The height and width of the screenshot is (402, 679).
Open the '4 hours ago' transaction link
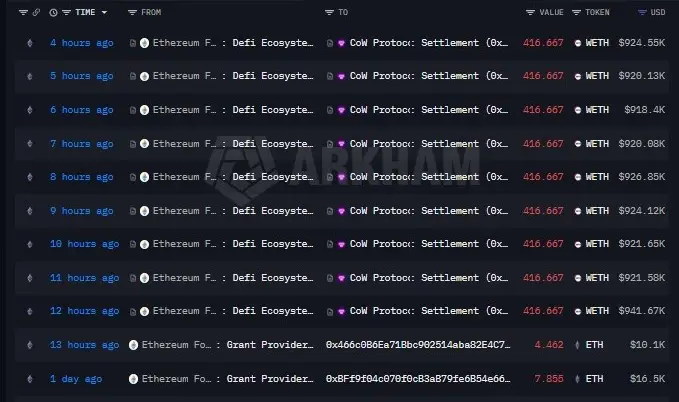81,43
